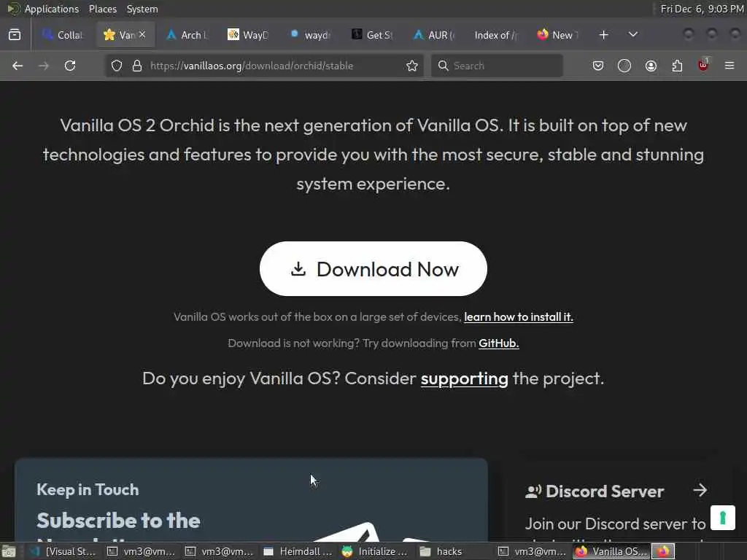Viewport: 747px width, 560px height.
Task: Show site security padlock info
Action: pos(137,66)
